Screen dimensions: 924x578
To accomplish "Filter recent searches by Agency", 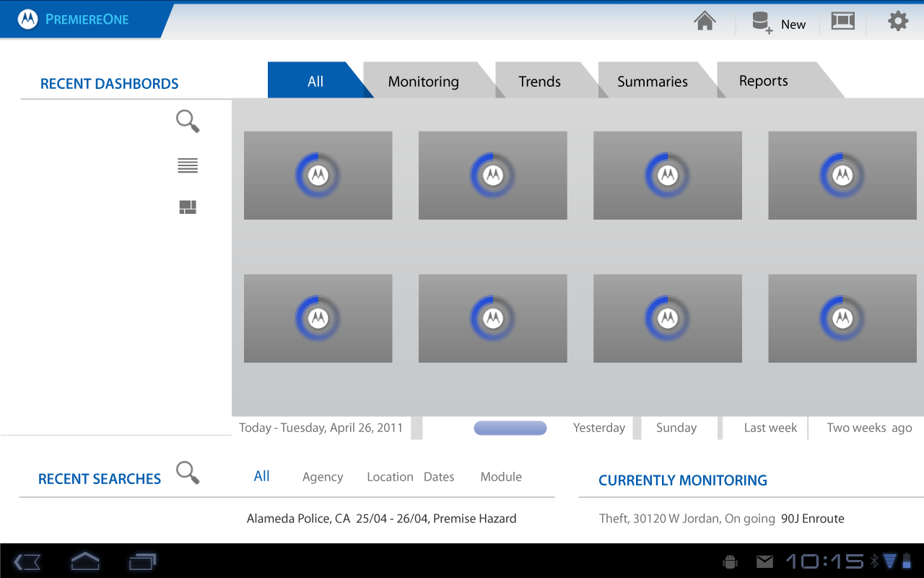I will click(x=323, y=477).
